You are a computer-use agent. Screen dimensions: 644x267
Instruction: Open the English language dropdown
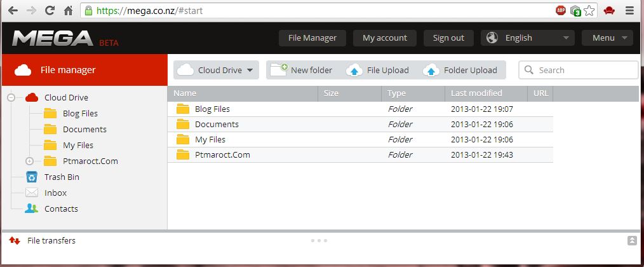tap(528, 38)
